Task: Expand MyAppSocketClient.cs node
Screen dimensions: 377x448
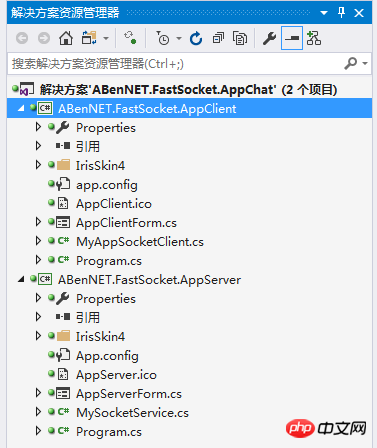Action: point(38,241)
